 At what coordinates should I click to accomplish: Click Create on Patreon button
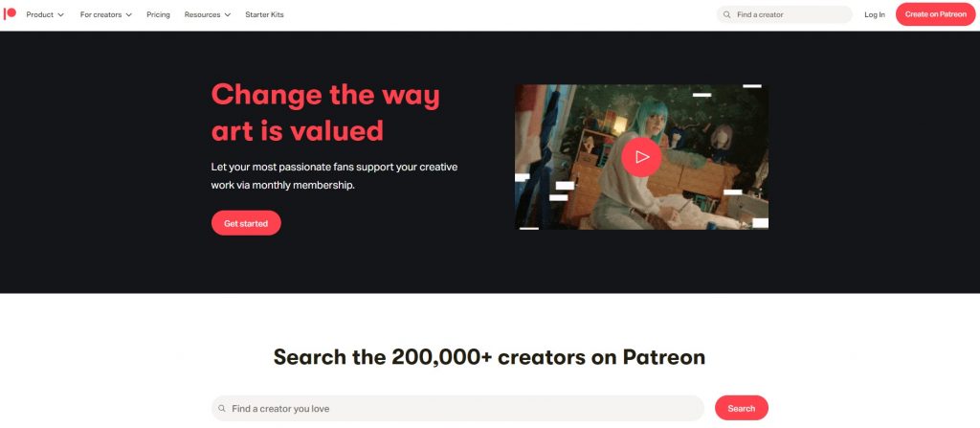(935, 14)
